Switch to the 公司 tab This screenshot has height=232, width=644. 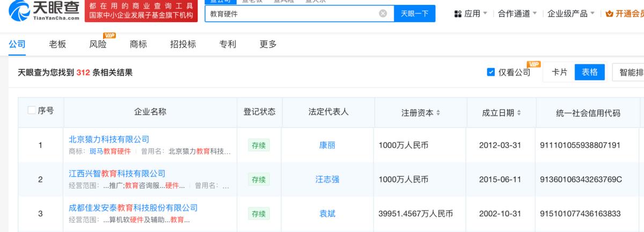[x=17, y=45]
